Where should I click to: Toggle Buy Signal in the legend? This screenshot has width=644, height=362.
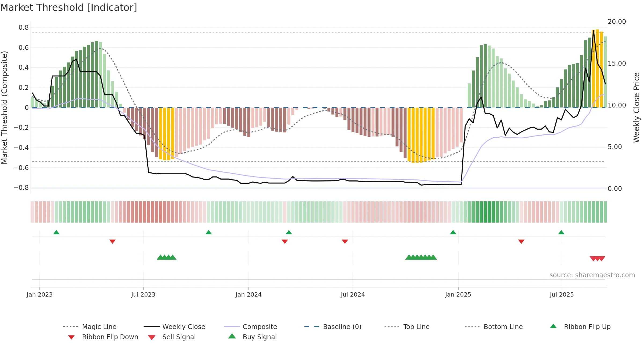[252, 337]
